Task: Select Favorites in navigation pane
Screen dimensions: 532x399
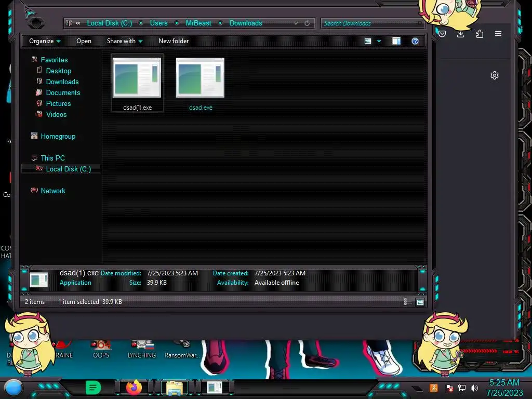Action: coord(54,60)
